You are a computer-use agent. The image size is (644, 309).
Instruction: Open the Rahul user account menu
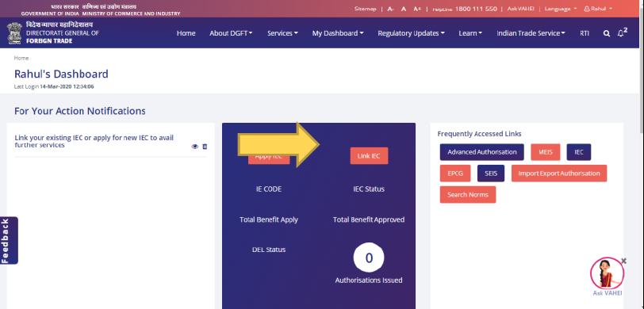coord(598,9)
